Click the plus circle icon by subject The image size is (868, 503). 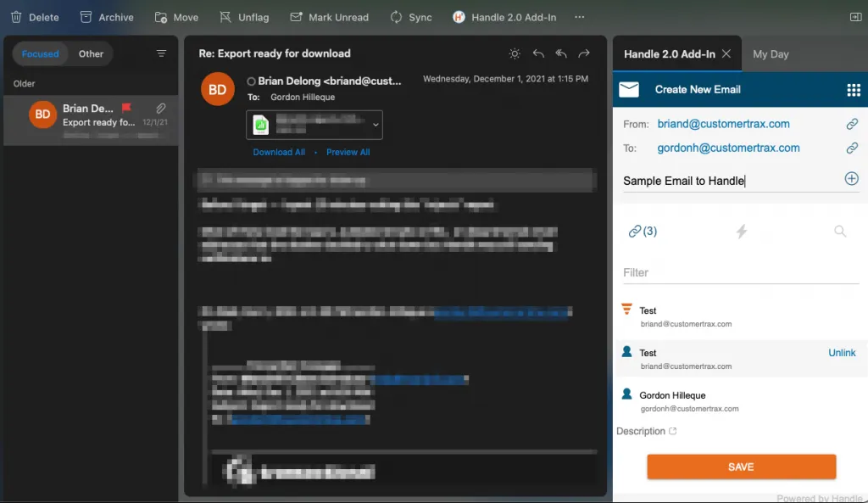coord(851,179)
